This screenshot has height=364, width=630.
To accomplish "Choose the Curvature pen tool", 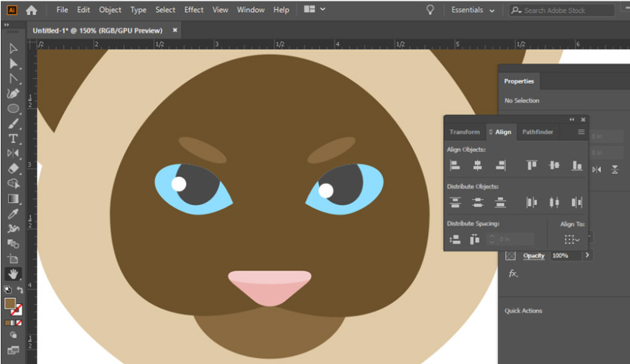I will click(13, 93).
